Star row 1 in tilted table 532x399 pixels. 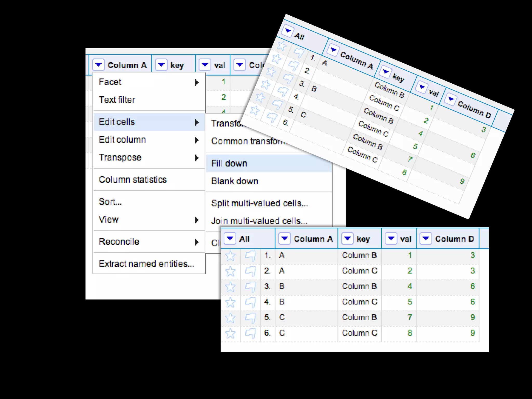pos(282,46)
